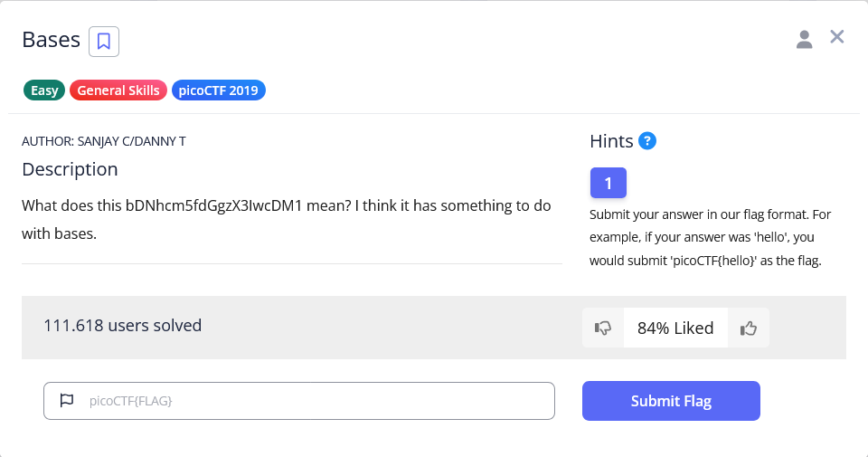868x457 pixels.
Task: Focus the picoCTF{FLAG} input field
Action: 316,401
